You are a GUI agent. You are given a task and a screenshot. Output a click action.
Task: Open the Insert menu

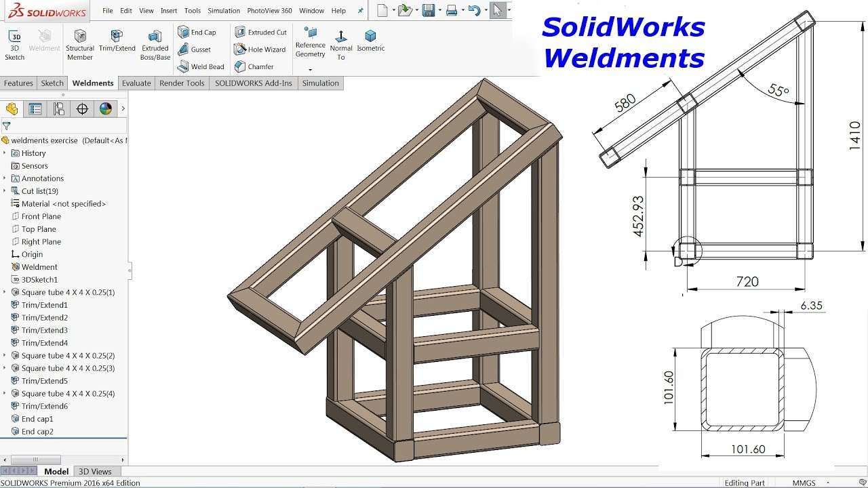169,11
